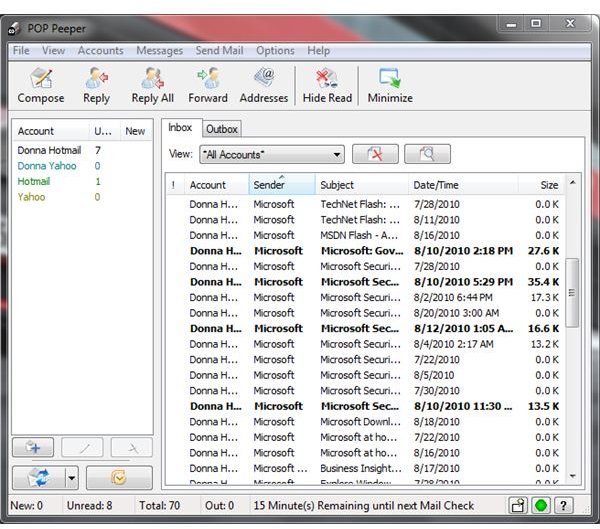Select the message dated 8/10/2010 5:29 PM

pos(366,282)
